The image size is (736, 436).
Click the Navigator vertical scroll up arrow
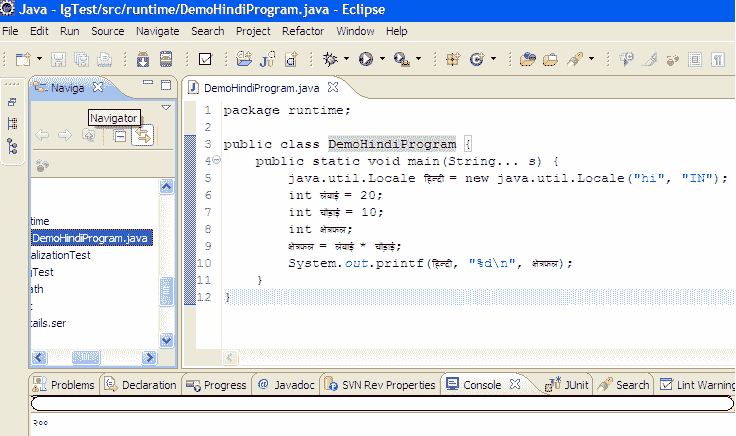[x=167, y=187]
